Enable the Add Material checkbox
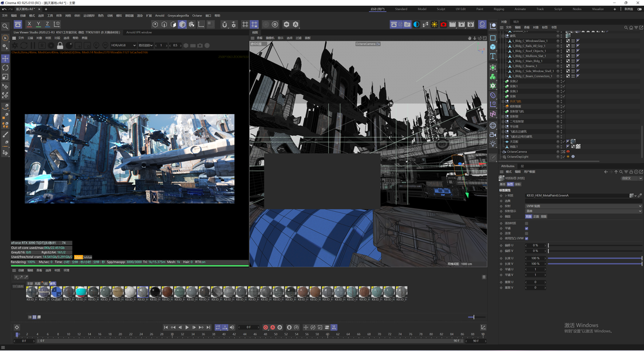Viewport: 644px width, 351px height. (x=526, y=223)
